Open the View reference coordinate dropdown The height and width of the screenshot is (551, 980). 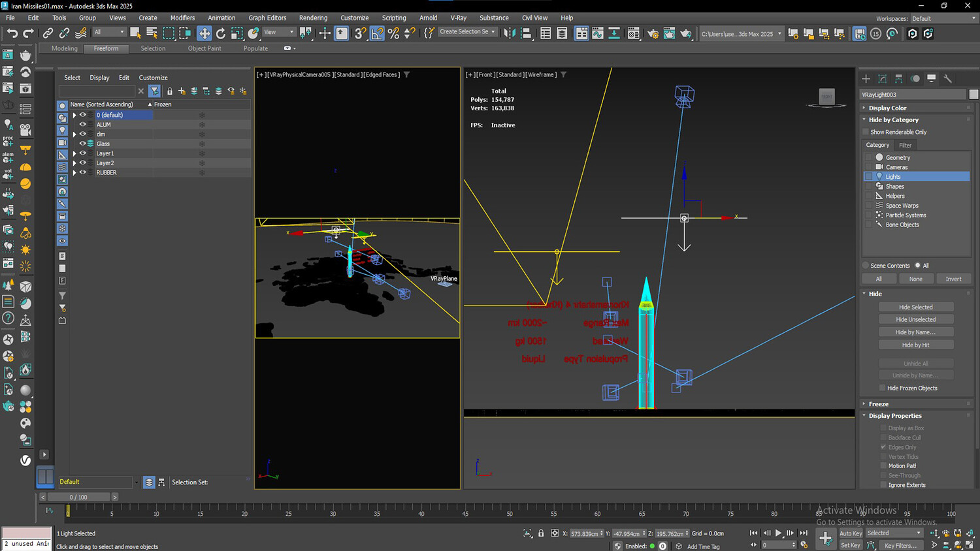tap(278, 32)
